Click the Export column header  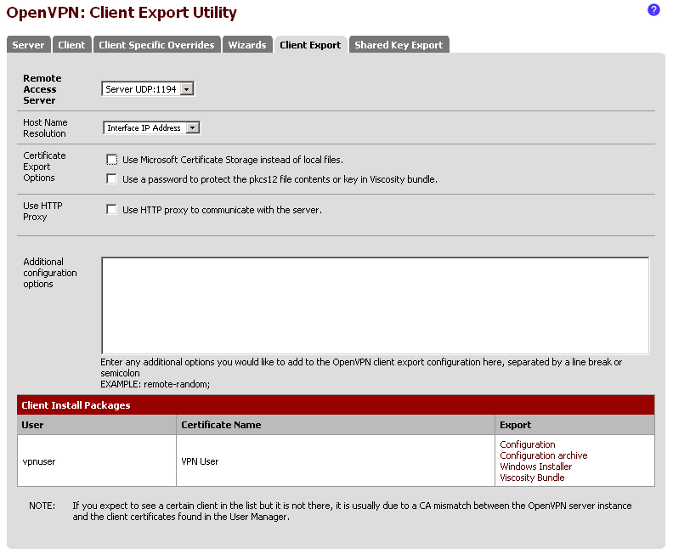coord(575,425)
